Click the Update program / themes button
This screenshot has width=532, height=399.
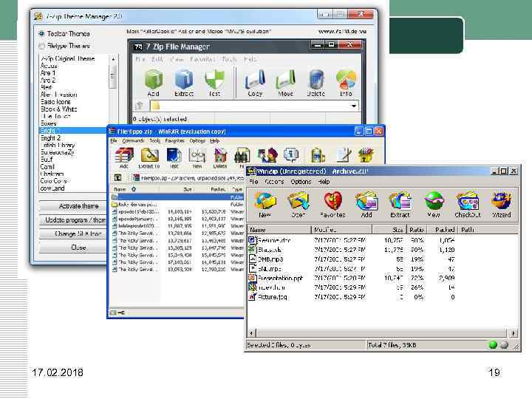click(x=73, y=220)
